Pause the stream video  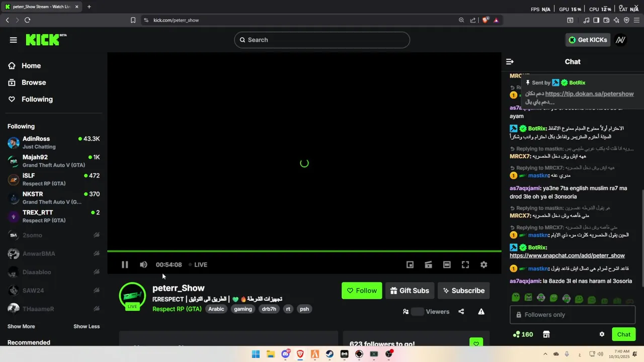tap(125, 264)
